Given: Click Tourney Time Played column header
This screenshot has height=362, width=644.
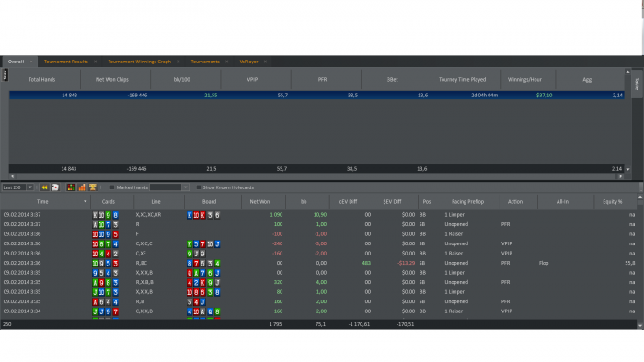Looking at the screenshot, I should (x=463, y=80).
